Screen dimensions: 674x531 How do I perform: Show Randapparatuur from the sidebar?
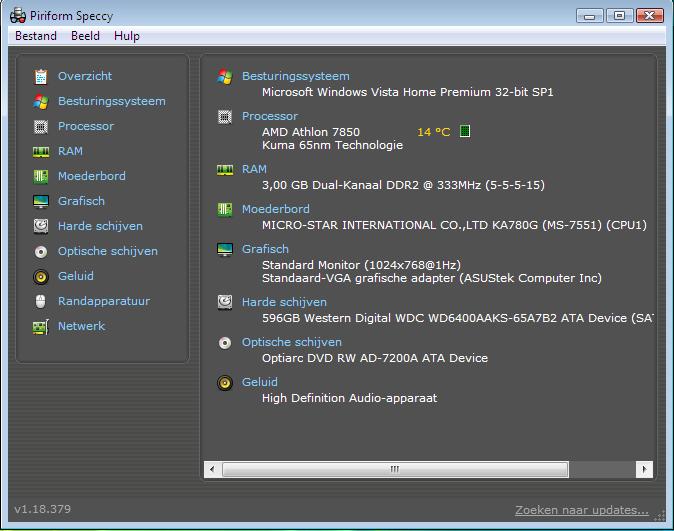tap(104, 301)
